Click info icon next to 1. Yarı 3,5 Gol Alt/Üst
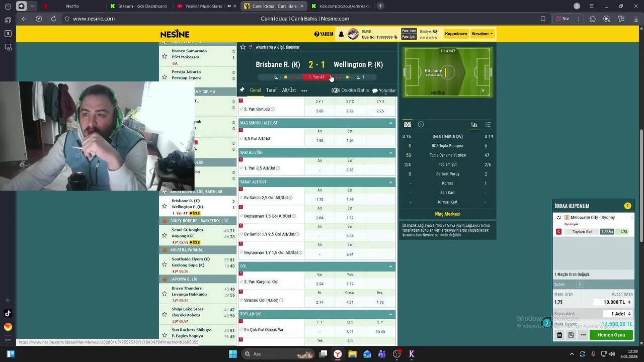The width and height of the screenshot is (644, 362). pos(278,168)
